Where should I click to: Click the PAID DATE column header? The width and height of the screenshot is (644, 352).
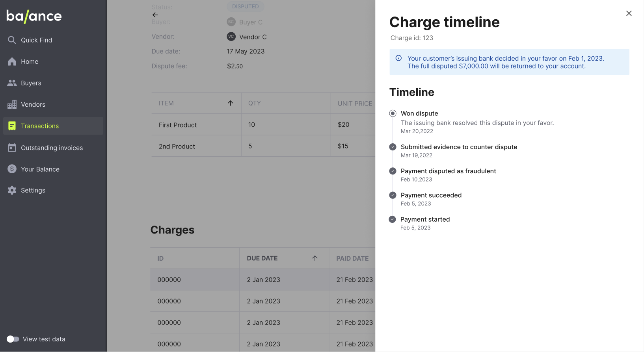pyautogui.click(x=352, y=258)
